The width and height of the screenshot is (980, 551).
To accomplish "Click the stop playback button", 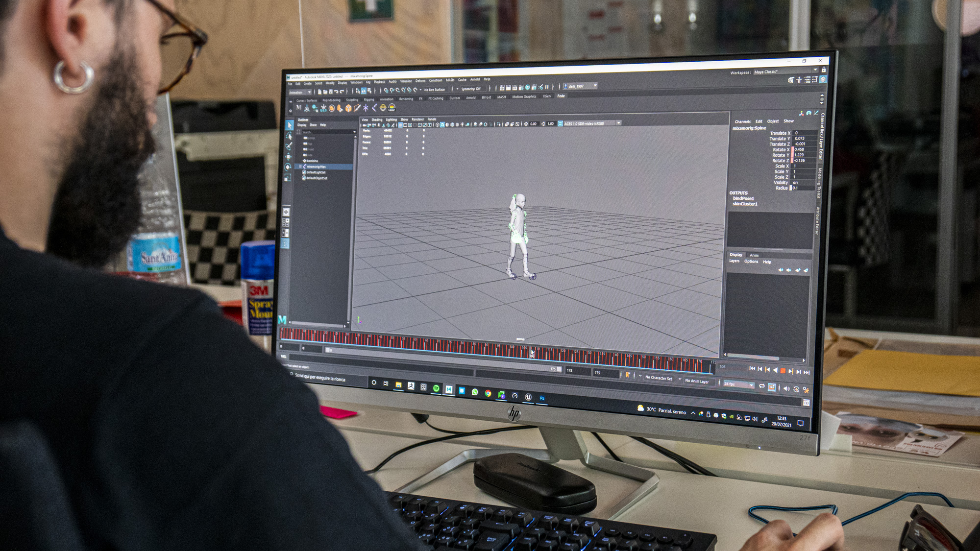I will (x=783, y=371).
